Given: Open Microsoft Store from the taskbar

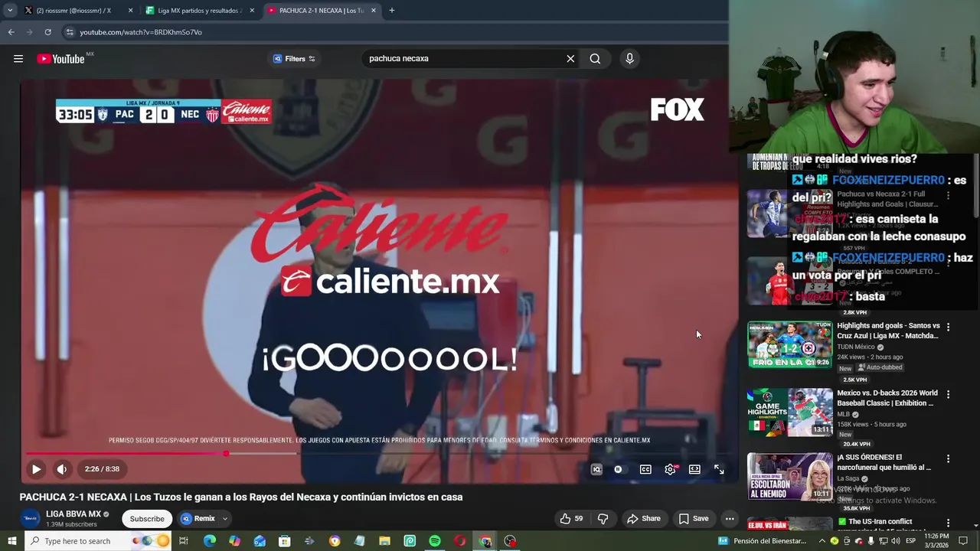Looking at the screenshot, I should 285,541.
